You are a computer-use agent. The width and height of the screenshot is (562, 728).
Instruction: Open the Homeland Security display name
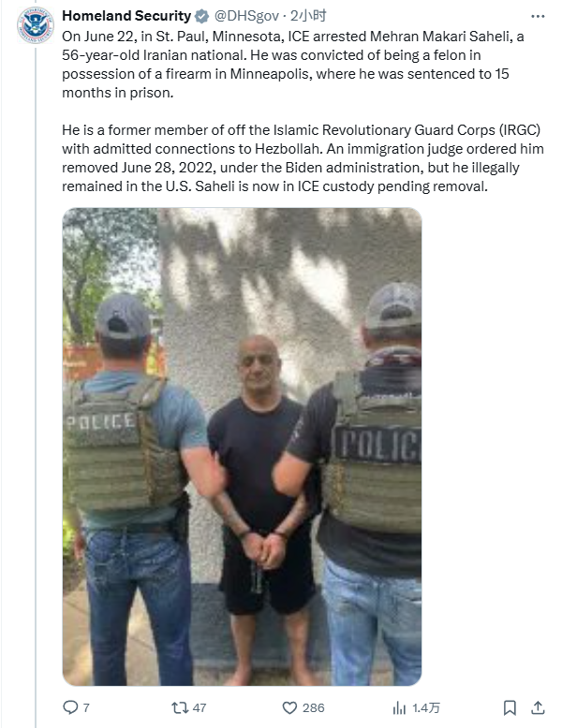(126, 16)
